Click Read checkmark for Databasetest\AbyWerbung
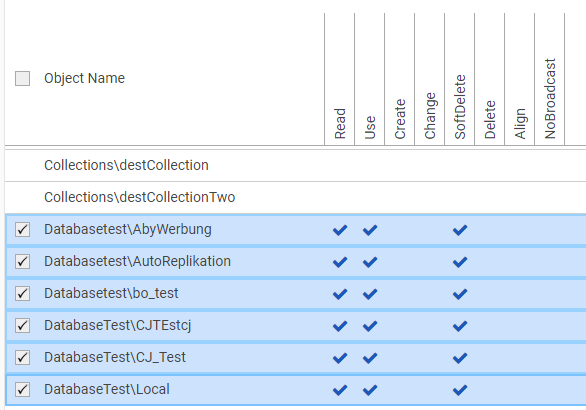586x410 pixels. [340, 230]
